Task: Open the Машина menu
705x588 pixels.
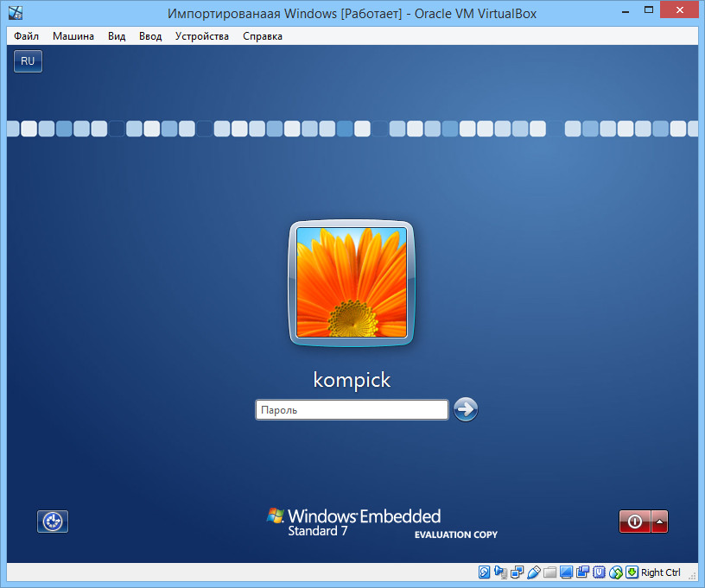Action: (x=73, y=36)
